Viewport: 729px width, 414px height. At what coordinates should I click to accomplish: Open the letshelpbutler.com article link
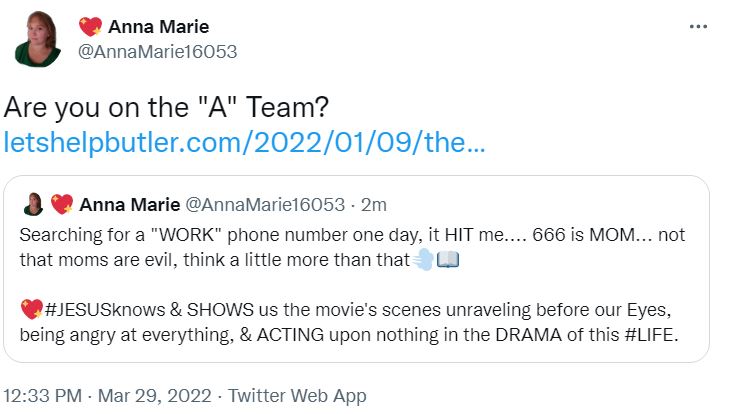[245, 141]
